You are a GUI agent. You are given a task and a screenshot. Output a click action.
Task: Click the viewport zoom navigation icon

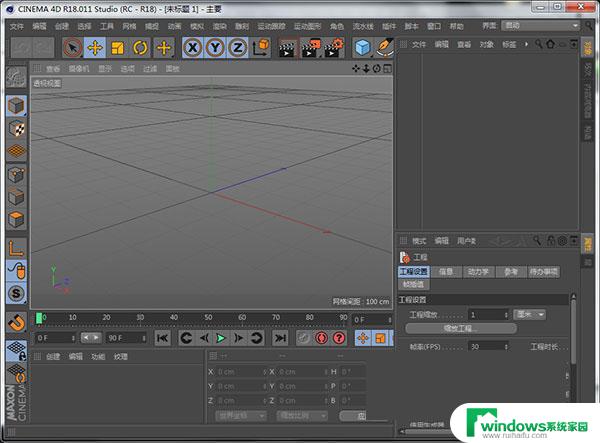click(x=366, y=68)
